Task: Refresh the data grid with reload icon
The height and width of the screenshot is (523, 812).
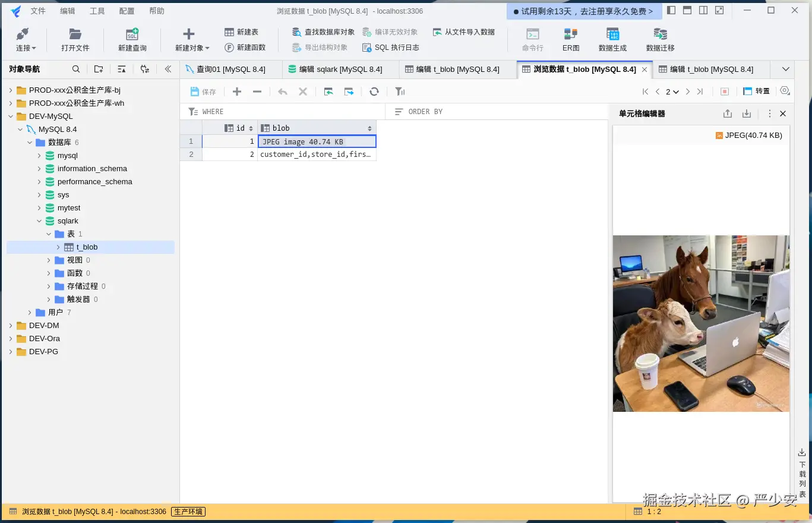Action: 374,91
